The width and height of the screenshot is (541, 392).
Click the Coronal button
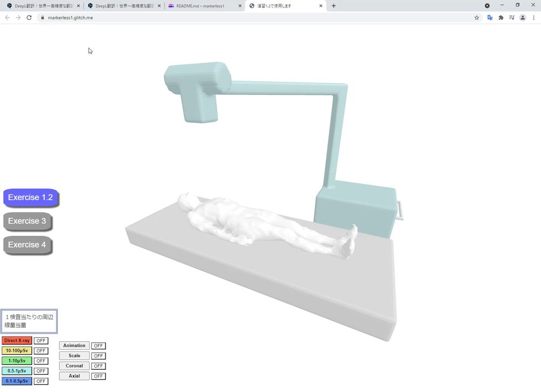74,366
